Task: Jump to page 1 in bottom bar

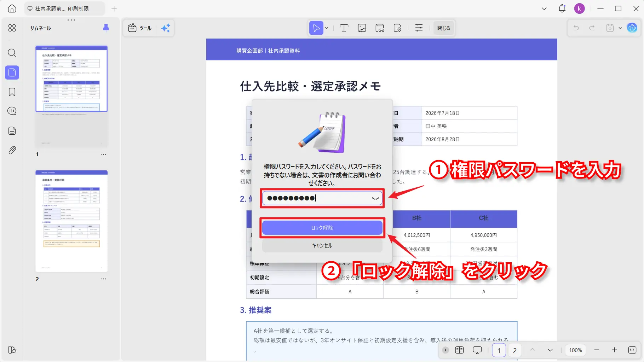Action: (x=499, y=350)
